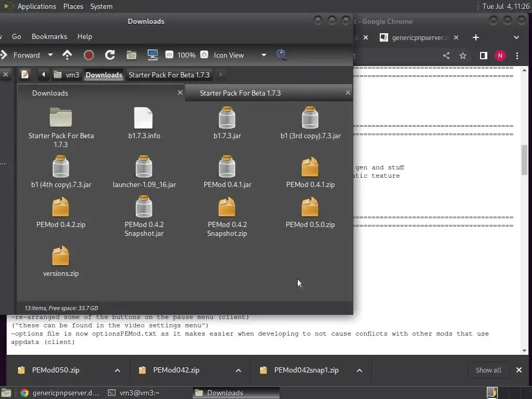The image size is (532, 399).
Task: Open the PEMod042.zip download
Action: click(176, 370)
